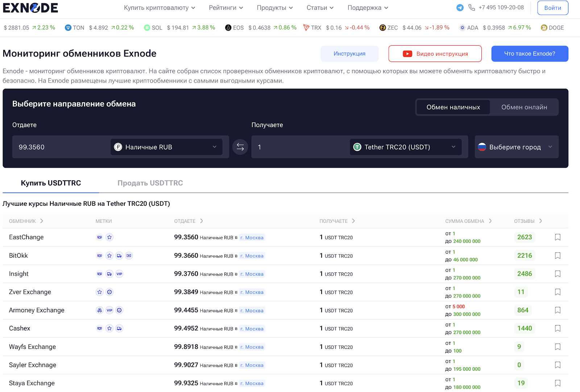Click the VIP badge in Armoney Exchange row
The height and width of the screenshot is (392, 580).
pos(109,310)
